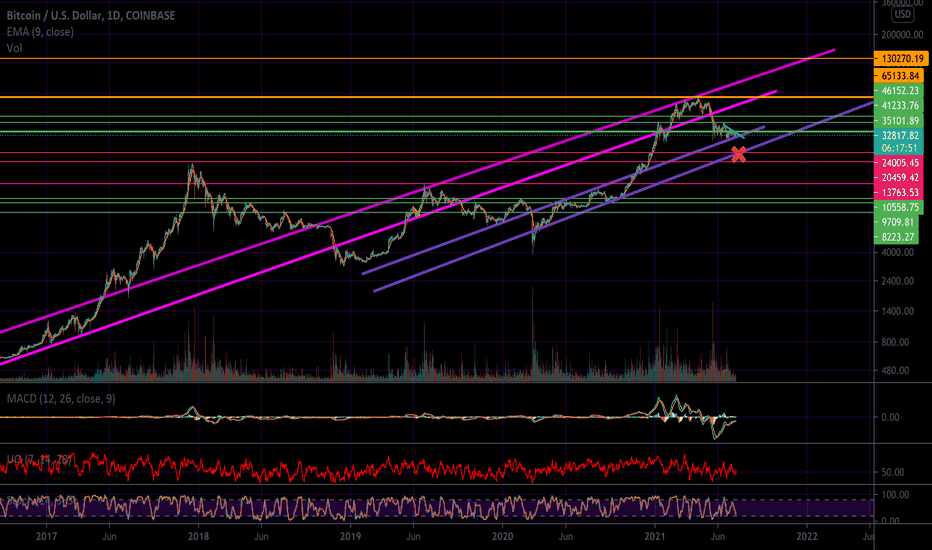932x550 pixels.
Task: Click the 2019 label on time axis
Action: [351, 536]
